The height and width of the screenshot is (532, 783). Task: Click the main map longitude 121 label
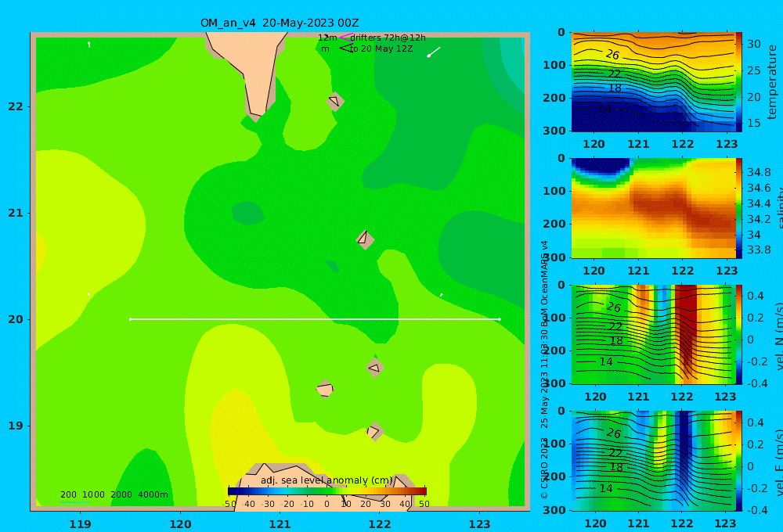point(280,524)
